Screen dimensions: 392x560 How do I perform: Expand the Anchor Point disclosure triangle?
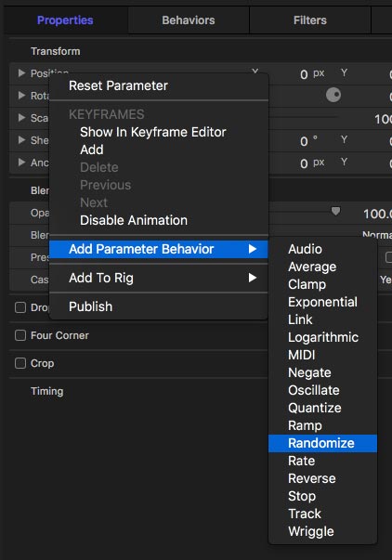[21, 163]
